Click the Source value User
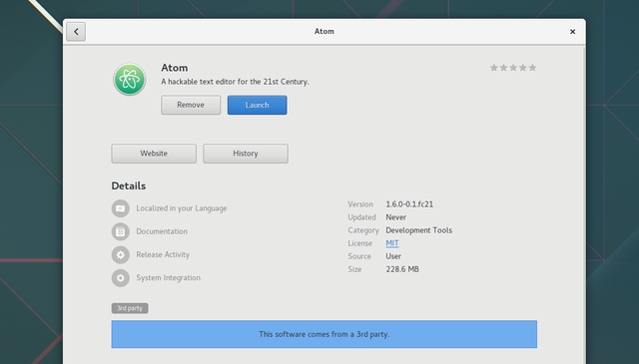 click(393, 256)
